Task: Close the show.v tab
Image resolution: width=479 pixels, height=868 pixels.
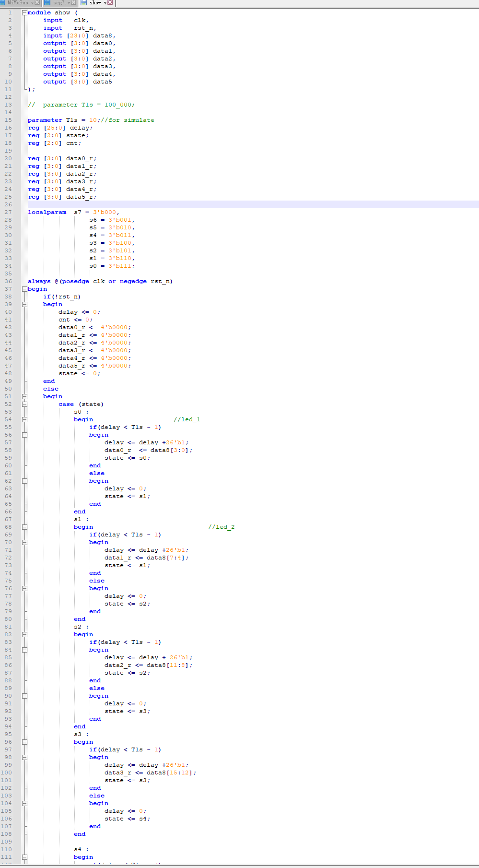Action: pos(110,2)
